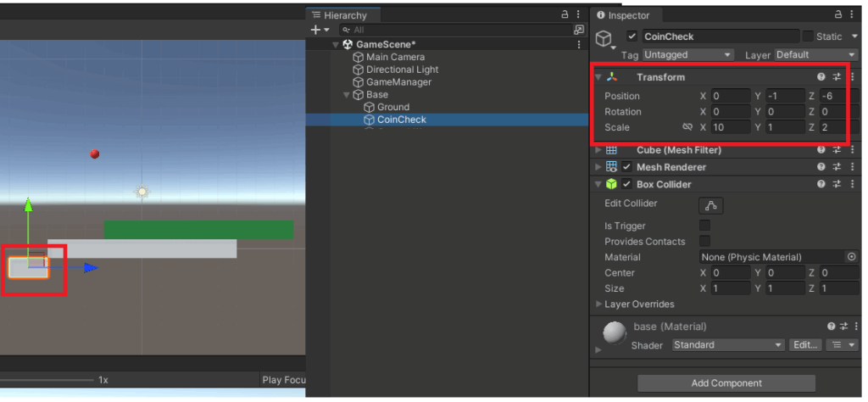Switch to the Hierarchy tab
The image size is (868, 402).
(x=345, y=15)
